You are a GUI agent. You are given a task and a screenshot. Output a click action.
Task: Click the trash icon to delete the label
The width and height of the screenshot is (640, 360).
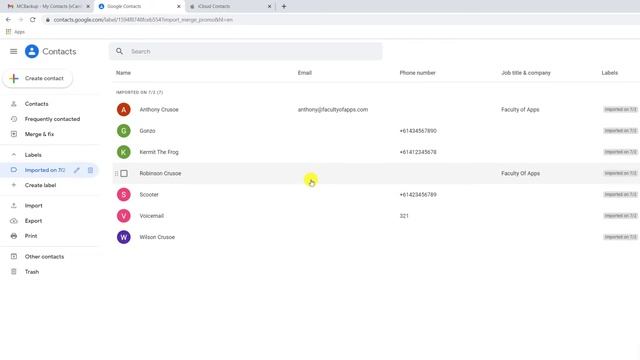pyautogui.click(x=90, y=170)
